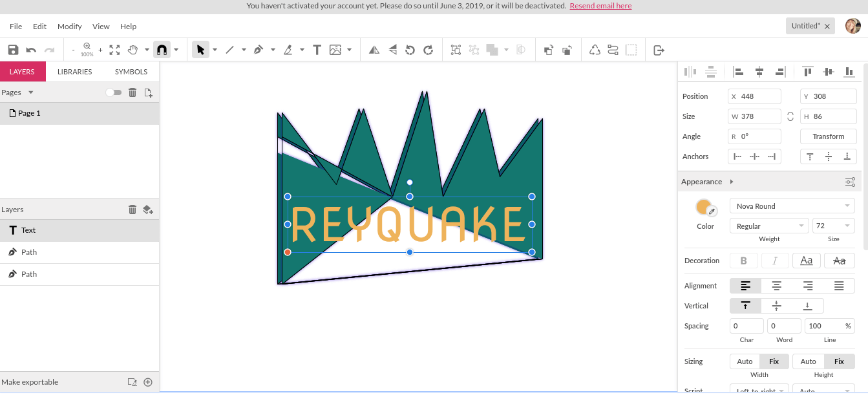Add an export setting with the plus icon
This screenshot has width=868, height=397.
point(148,382)
